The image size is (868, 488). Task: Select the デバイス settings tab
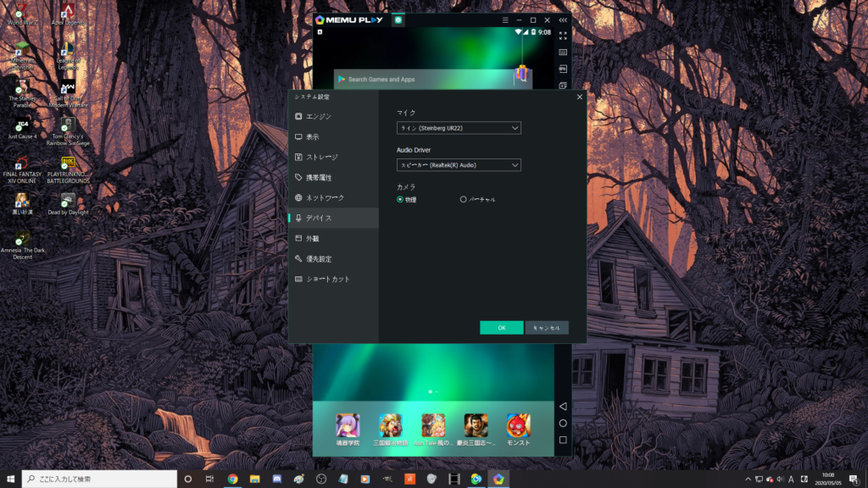point(333,218)
